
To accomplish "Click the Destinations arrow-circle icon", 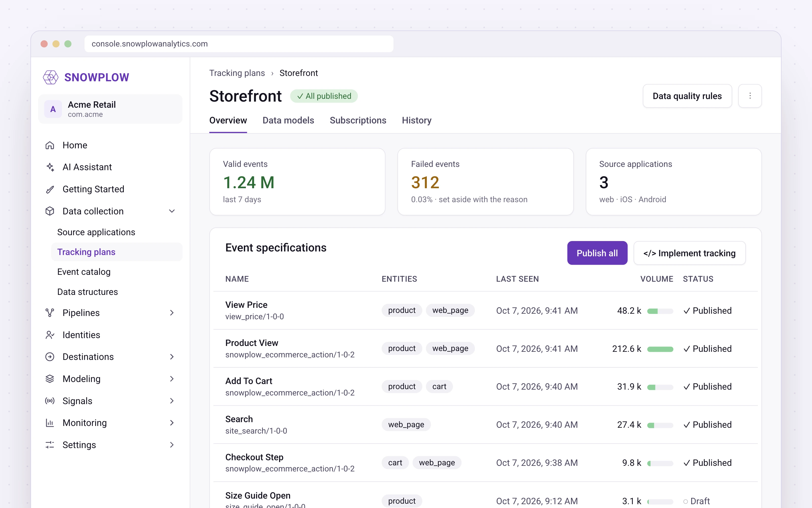I will [50, 357].
